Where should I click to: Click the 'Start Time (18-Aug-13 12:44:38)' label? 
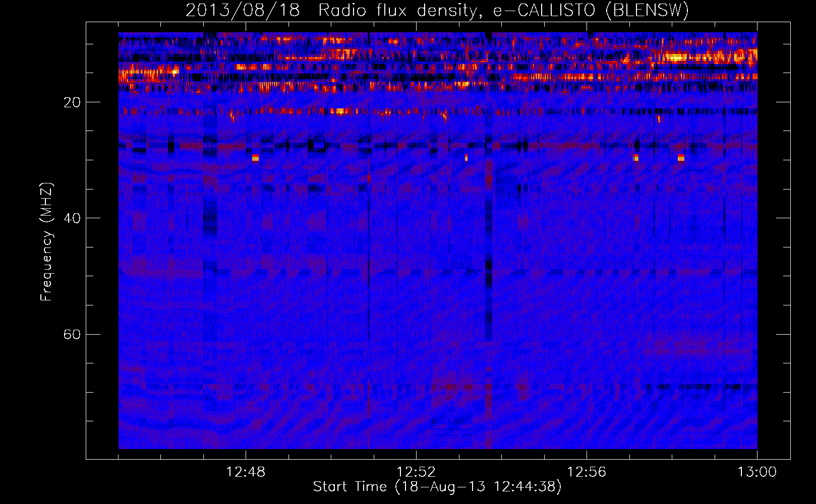[437, 487]
